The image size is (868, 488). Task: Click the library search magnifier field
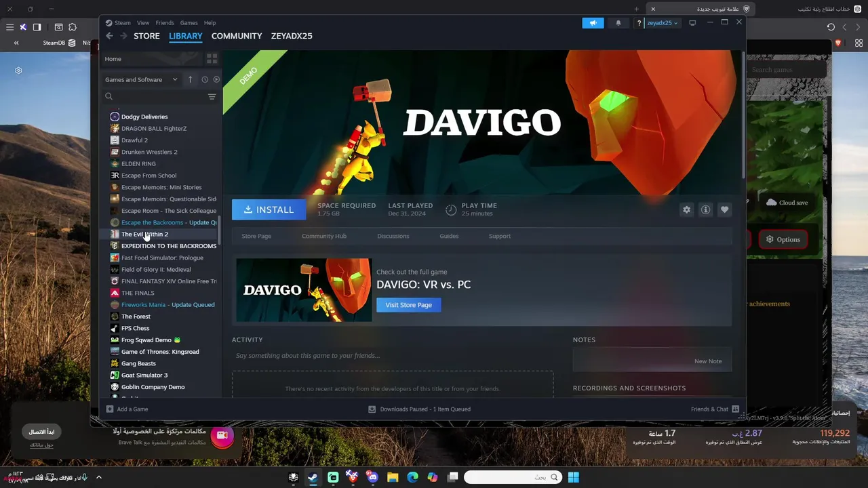coord(155,97)
